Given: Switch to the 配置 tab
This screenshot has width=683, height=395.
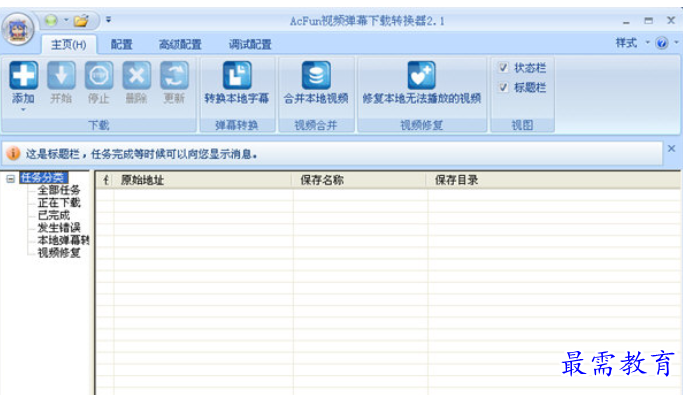Looking at the screenshot, I should click(121, 44).
